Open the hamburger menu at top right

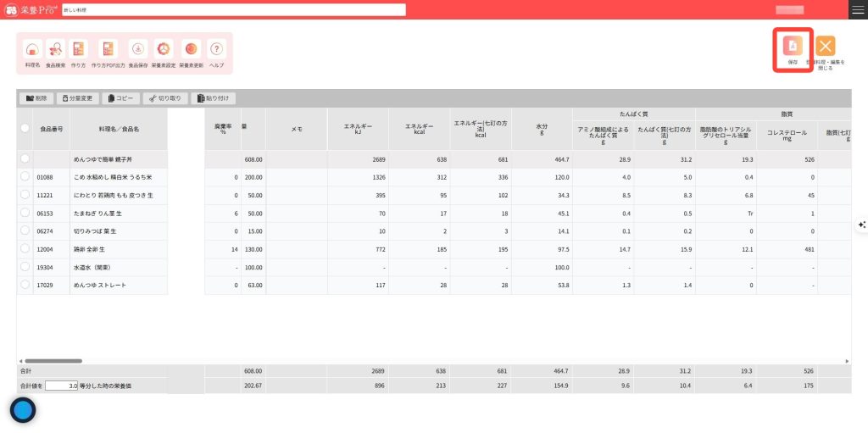(857, 9)
